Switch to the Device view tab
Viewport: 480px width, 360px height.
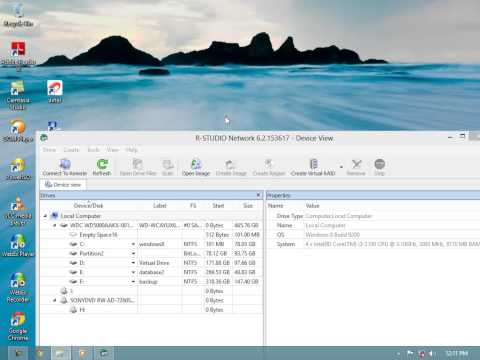[63, 185]
